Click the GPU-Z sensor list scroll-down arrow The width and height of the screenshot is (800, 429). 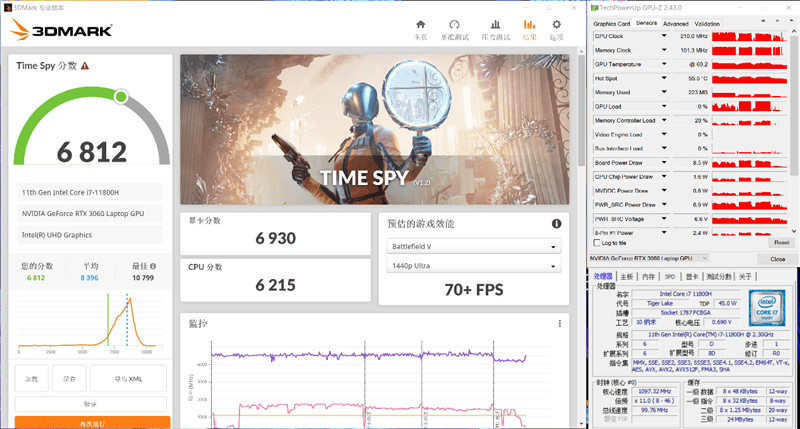click(x=794, y=231)
